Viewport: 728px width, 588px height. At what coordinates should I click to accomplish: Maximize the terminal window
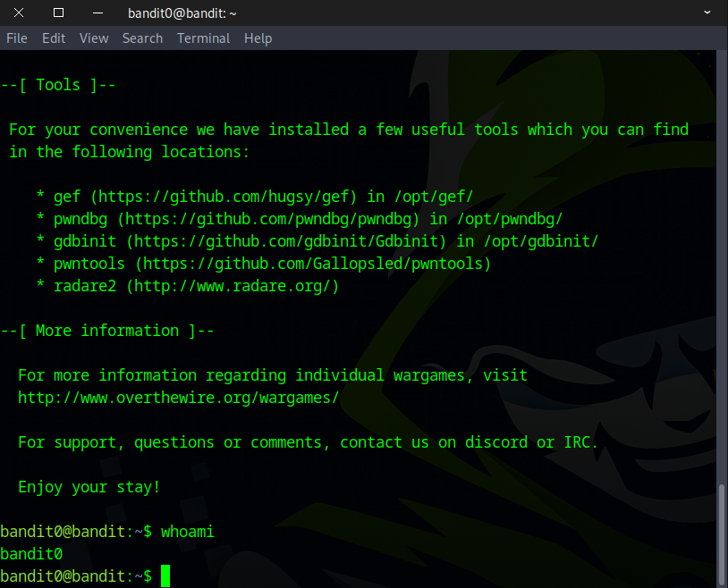pos(59,13)
